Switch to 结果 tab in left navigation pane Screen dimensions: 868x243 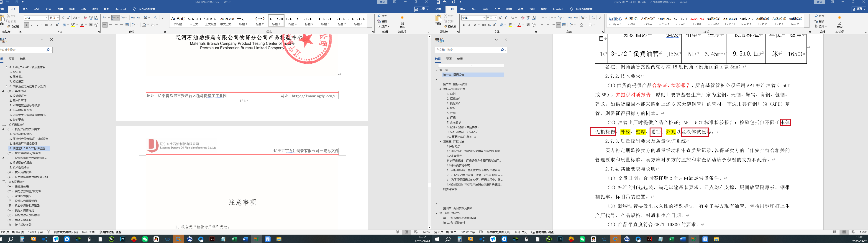coord(23,59)
